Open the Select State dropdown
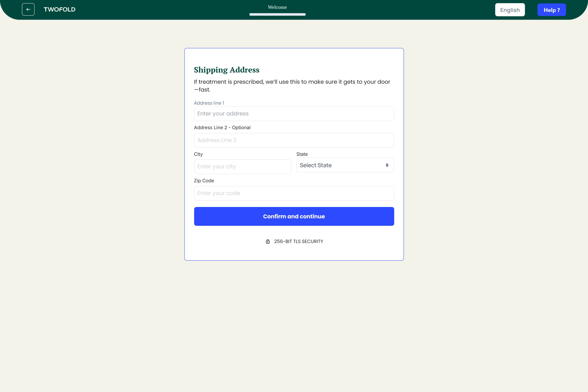Screen dimensions: 588x392 coord(345,165)
